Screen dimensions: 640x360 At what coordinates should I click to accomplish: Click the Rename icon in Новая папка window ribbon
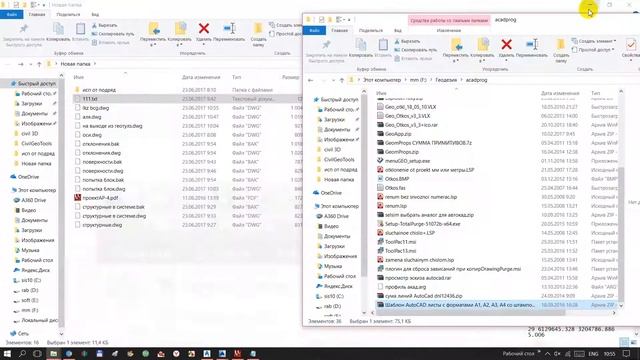[x=229, y=28]
